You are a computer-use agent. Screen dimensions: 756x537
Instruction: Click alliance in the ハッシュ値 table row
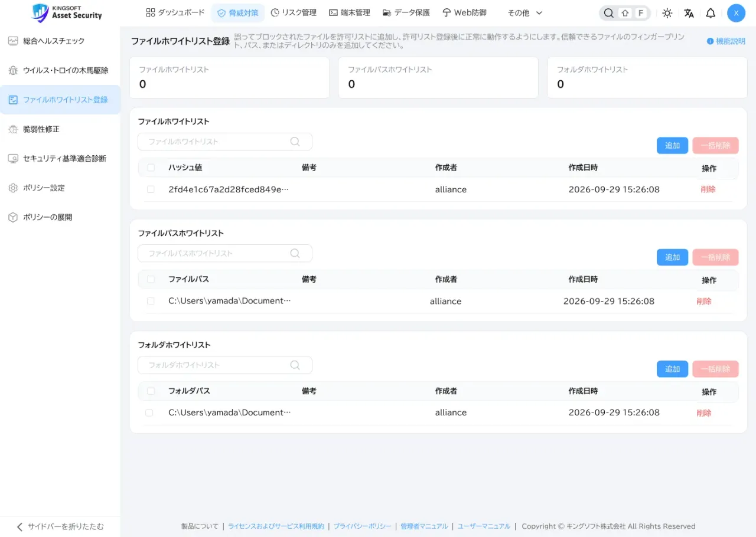click(451, 189)
